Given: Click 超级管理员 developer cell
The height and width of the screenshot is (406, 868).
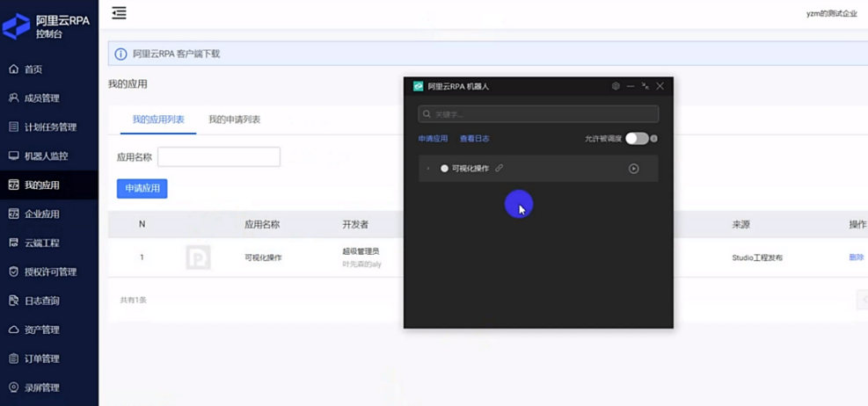Looking at the screenshot, I should click(361, 251).
